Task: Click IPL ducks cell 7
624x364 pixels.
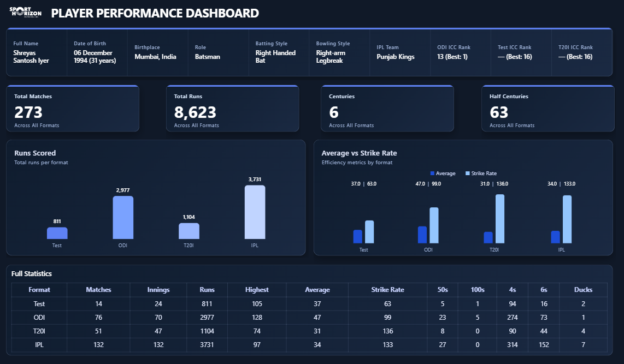Action: pos(584,344)
